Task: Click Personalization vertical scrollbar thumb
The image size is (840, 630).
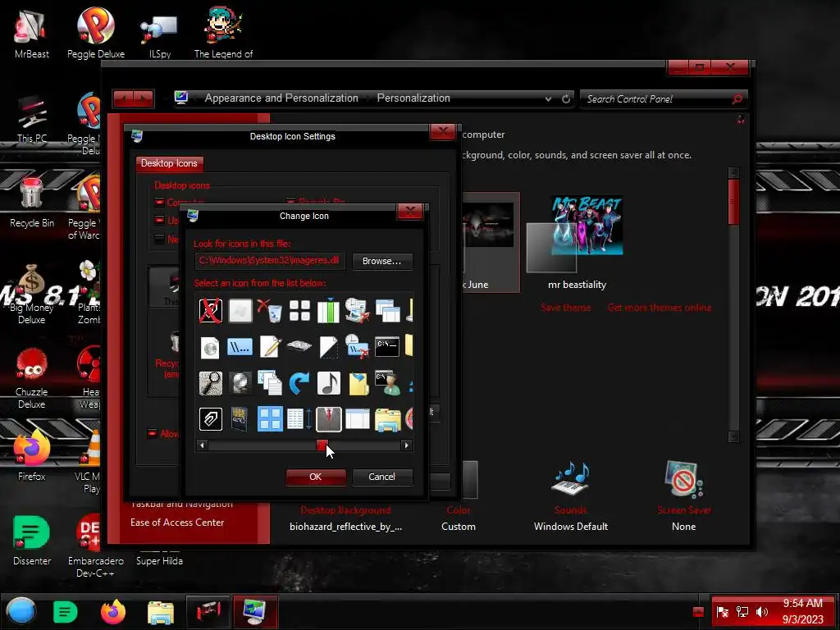Action: click(x=733, y=202)
